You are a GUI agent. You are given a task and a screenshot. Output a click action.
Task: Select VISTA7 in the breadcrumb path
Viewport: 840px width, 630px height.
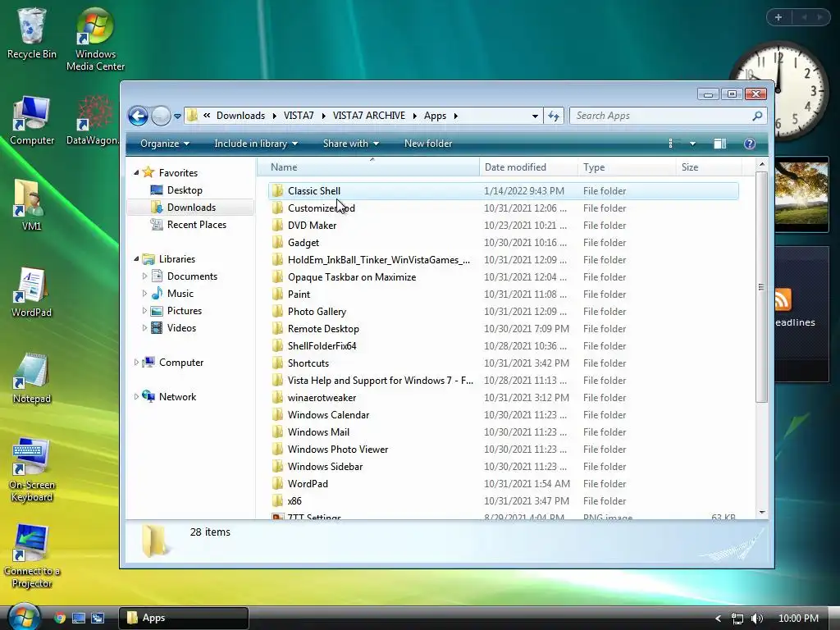pos(299,116)
